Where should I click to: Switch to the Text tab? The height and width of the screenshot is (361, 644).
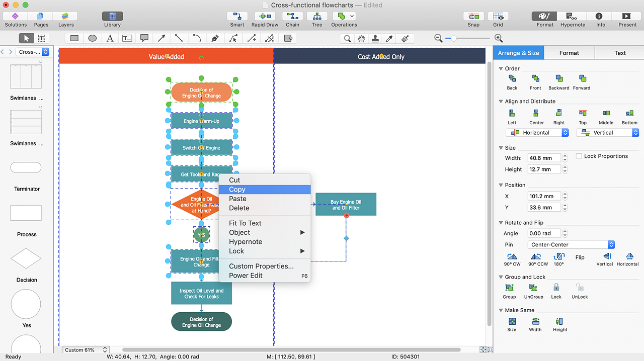coord(620,53)
